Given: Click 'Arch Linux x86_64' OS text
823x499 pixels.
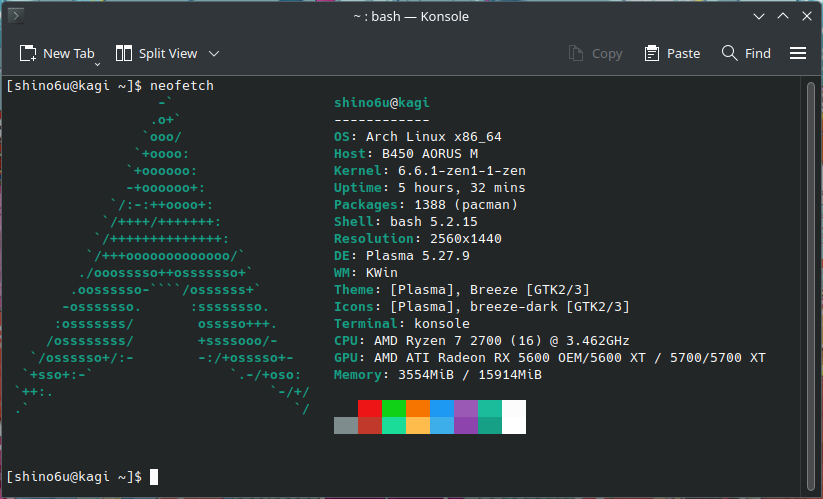Looking at the screenshot, I should pos(434,137).
